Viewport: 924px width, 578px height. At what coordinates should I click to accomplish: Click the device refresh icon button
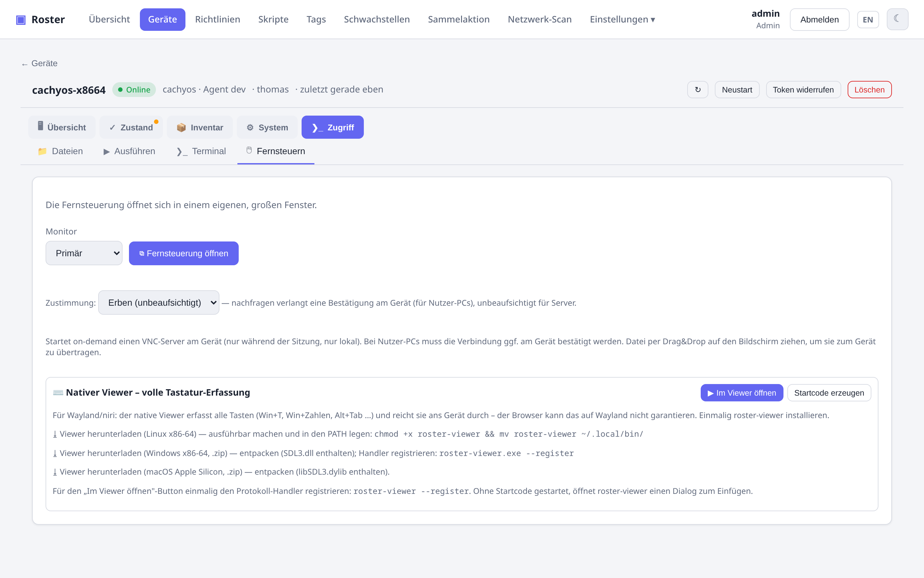(697, 90)
